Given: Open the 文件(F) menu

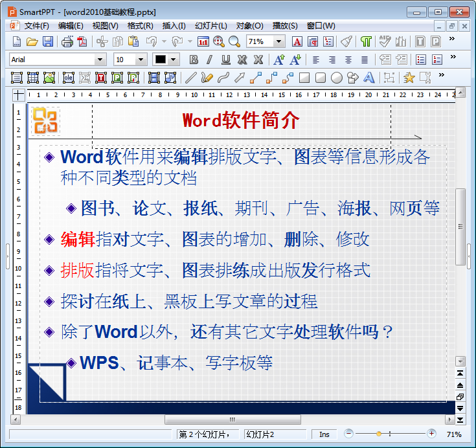Looking at the screenshot, I should point(36,26).
